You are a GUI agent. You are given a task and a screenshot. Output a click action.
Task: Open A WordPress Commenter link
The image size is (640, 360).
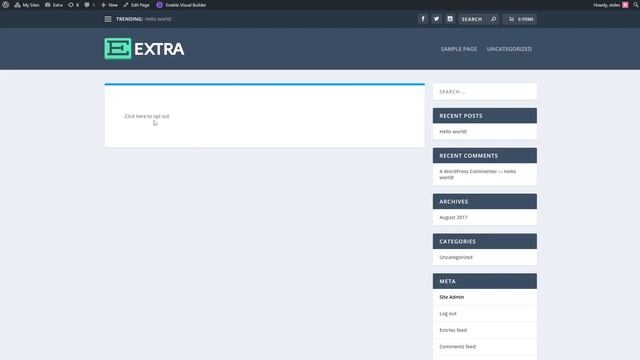(x=468, y=171)
